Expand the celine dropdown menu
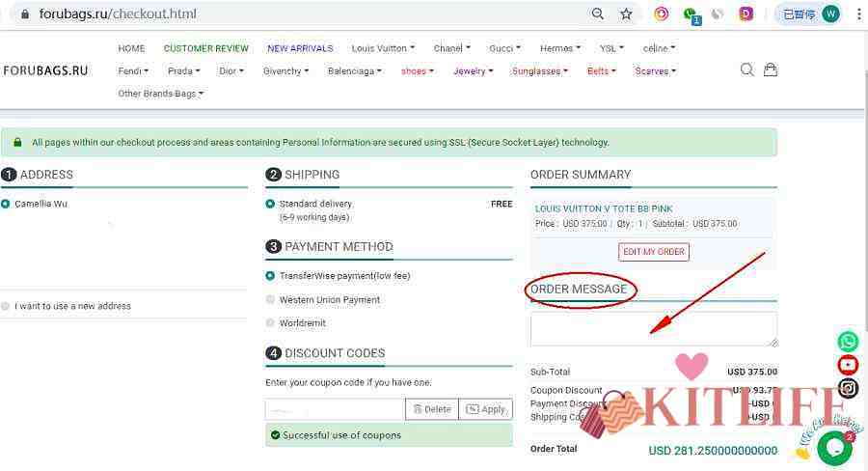The image size is (868, 471). (659, 49)
